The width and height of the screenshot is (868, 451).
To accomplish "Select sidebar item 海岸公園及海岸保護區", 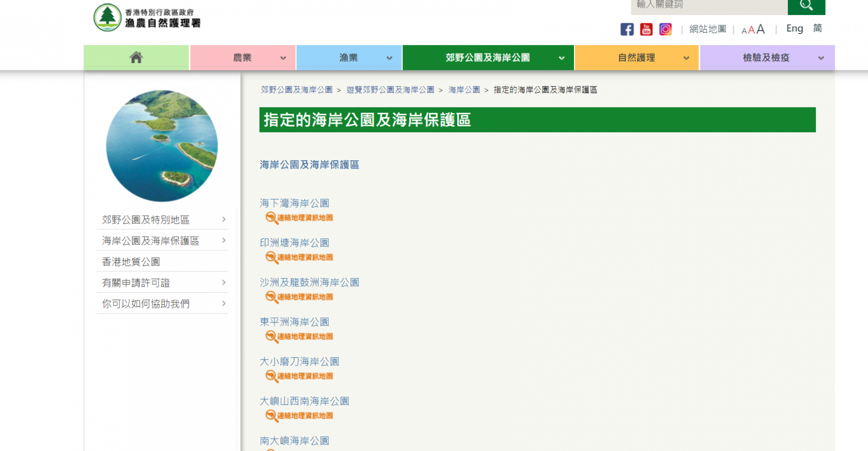I will [150, 240].
